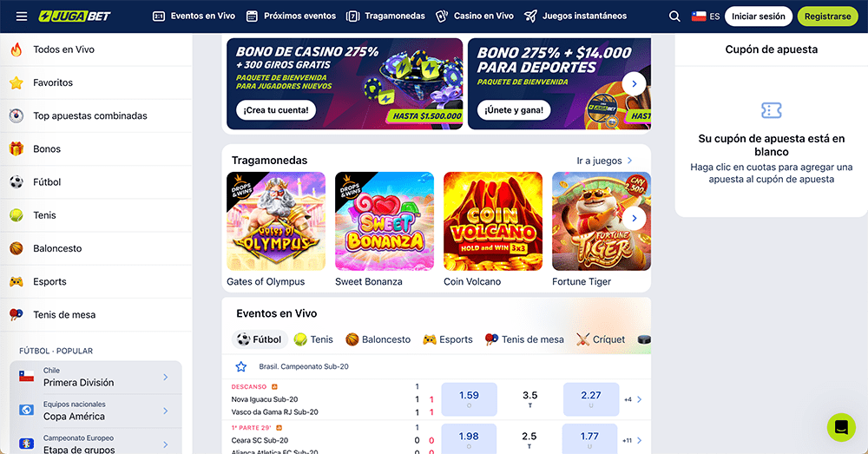The width and height of the screenshot is (868, 454).
Task: Favorite the Brasil Campeonato Sub-20 star
Action: 240,366
